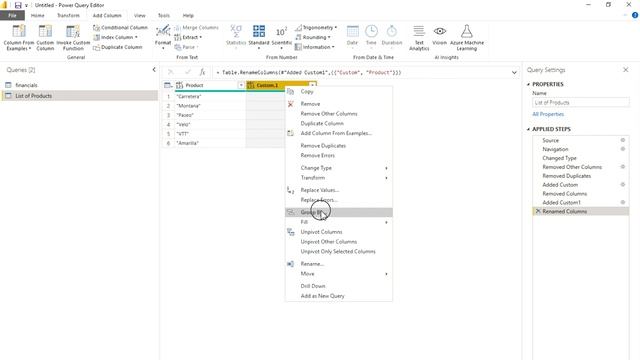
Task: Open the Index Column dropdown
Action: (116, 37)
